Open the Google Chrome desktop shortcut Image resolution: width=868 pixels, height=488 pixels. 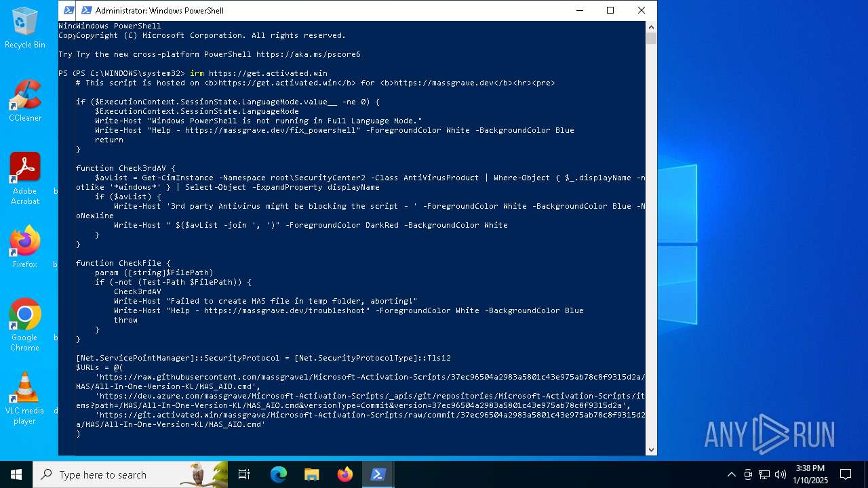(24, 325)
